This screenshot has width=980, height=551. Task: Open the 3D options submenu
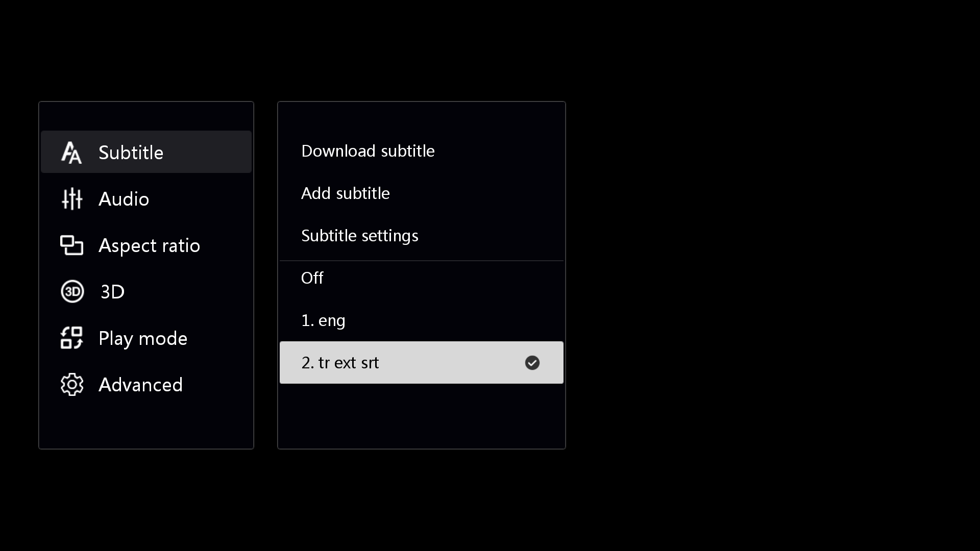[x=146, y=292]
